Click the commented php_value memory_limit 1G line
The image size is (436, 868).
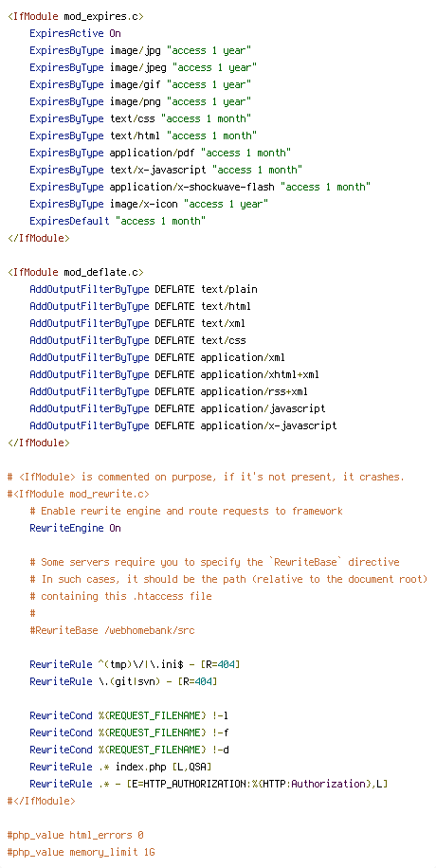(82, 853)
